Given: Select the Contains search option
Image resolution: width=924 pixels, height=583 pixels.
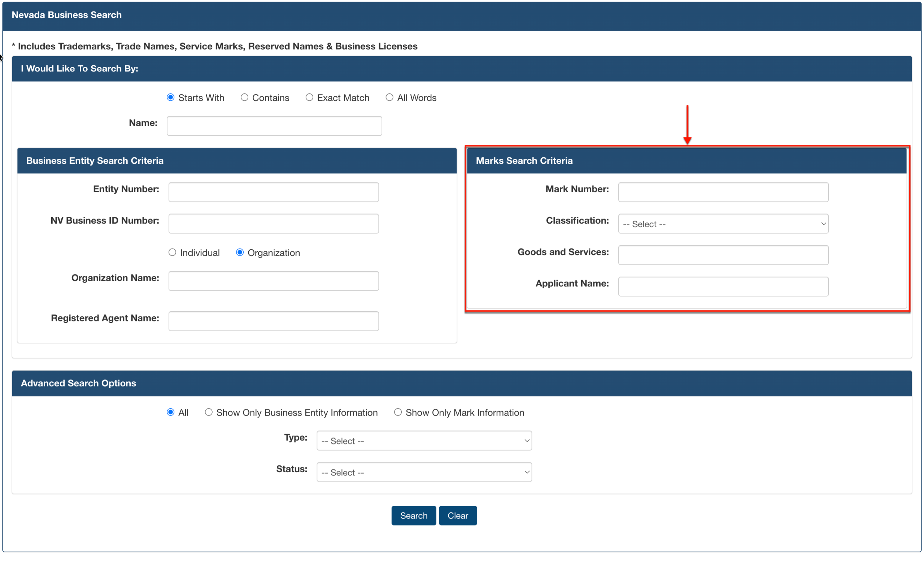Looking at the screenshot, I should point(244,97).
